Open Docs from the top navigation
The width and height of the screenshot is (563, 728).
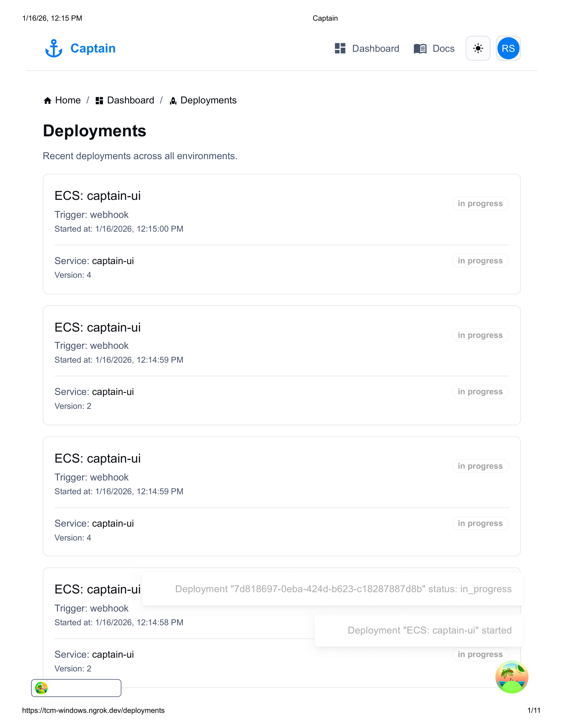(x=443, y=49)
